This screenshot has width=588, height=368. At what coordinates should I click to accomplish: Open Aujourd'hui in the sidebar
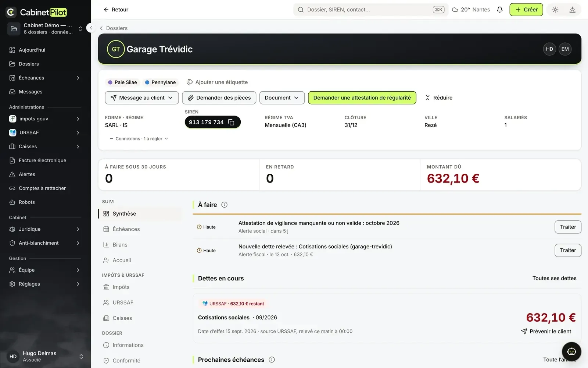coord(45,50)
